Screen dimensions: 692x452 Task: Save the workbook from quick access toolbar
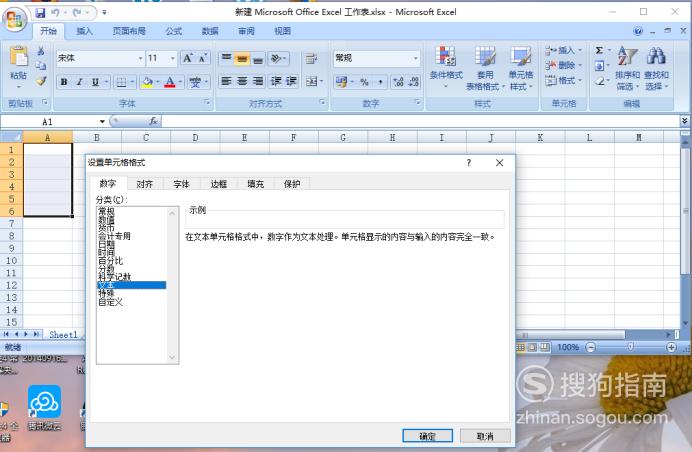click(40, 13)
